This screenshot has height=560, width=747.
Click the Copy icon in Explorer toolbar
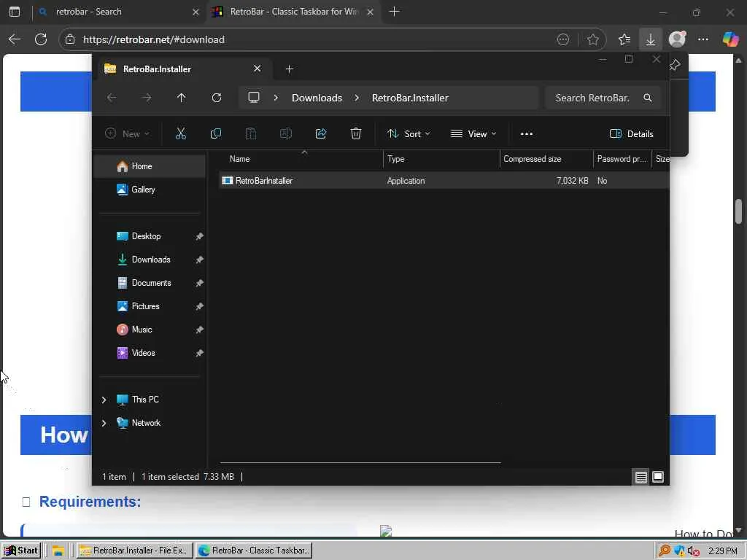point(216,134)
